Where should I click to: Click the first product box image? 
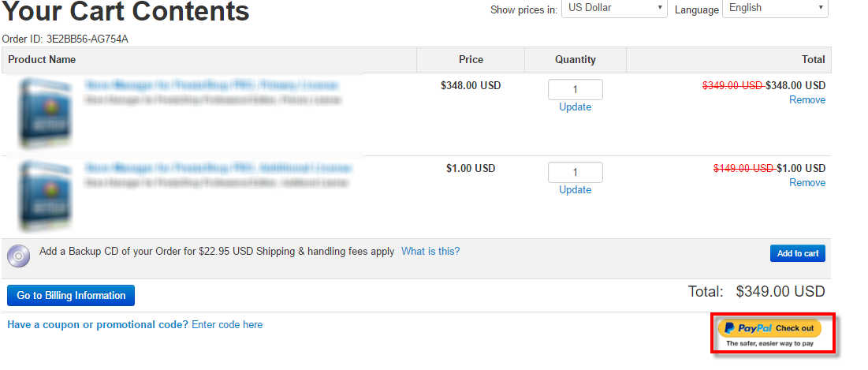click(45, 112)
